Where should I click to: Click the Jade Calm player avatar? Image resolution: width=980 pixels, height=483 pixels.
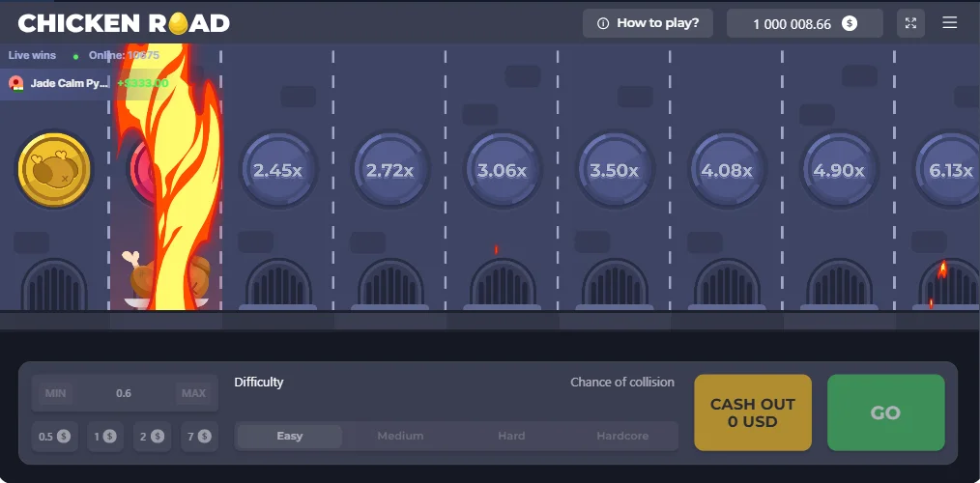point(16,83)
